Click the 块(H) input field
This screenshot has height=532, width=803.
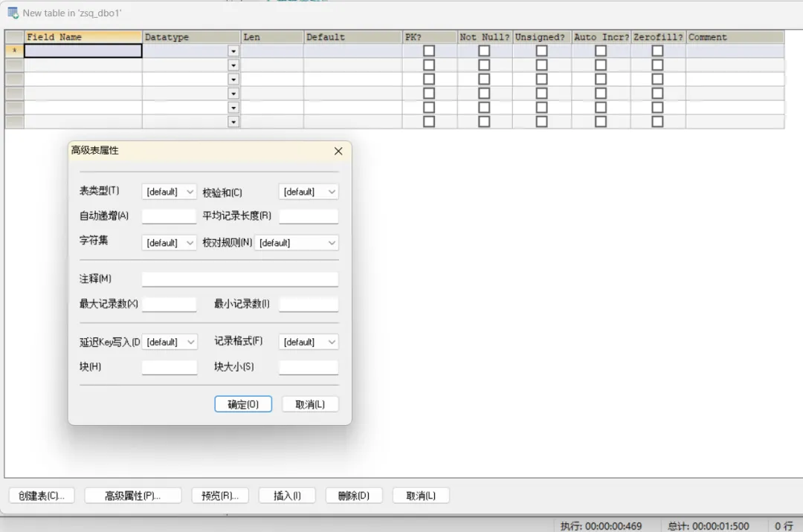[x=169, y=367]
